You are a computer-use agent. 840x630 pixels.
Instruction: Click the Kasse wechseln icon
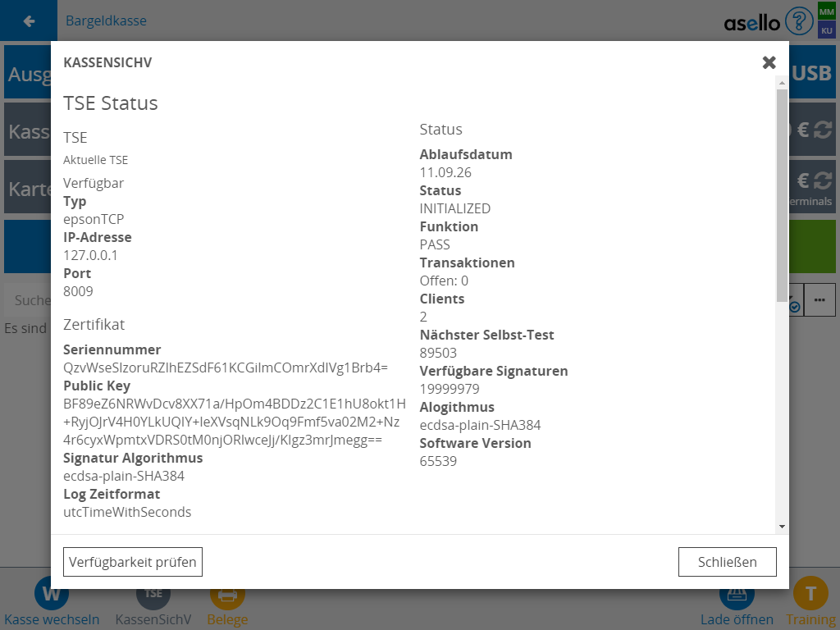51,594
